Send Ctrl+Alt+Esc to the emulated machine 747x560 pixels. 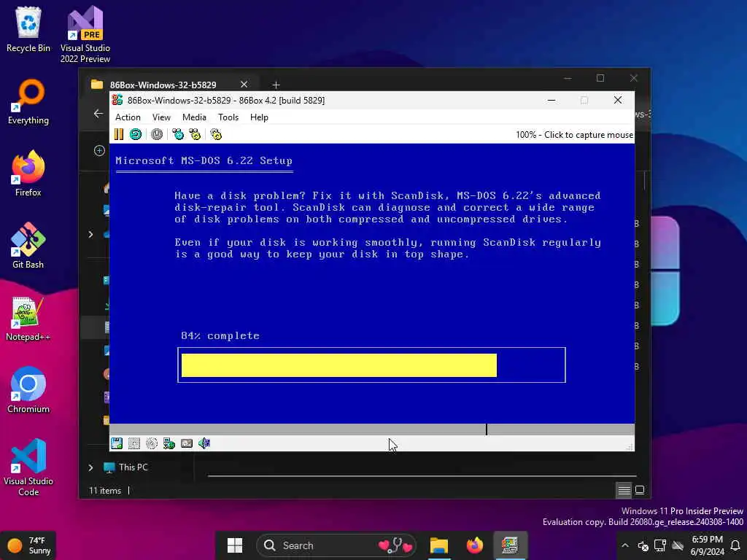coord(195,135)
